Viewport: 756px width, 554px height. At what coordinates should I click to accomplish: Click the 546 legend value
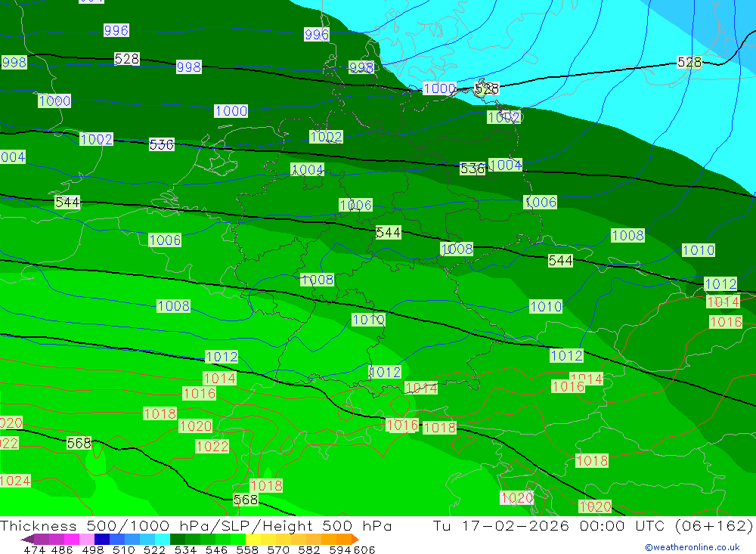pos(216,549)
